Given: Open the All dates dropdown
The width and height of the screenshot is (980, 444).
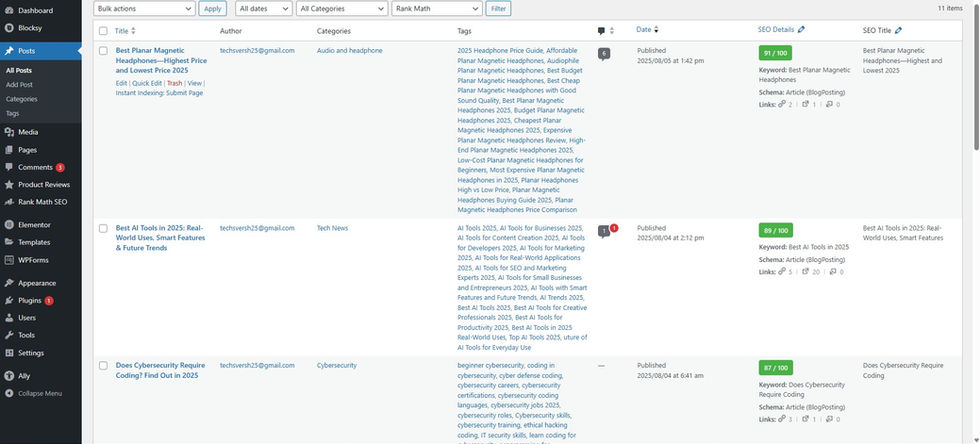Looking at the screenshot, I should click(264, 9).
